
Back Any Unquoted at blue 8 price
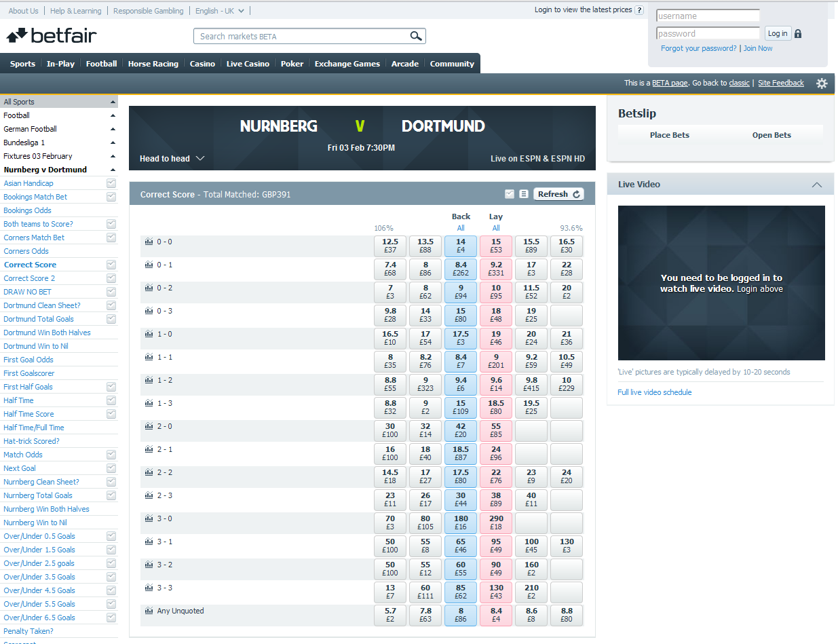point(461,615)
